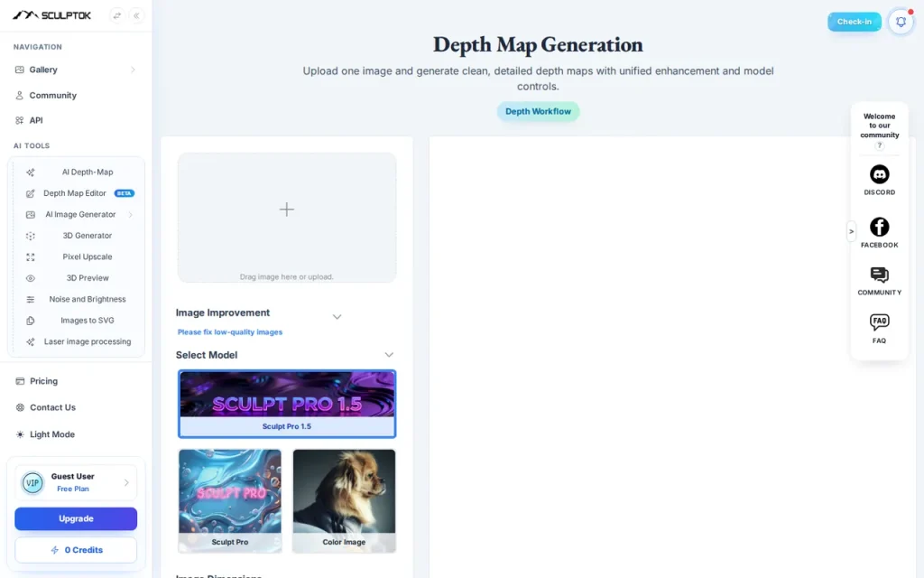Expand the AI Image Generator submenu arrow

(130, 215)
